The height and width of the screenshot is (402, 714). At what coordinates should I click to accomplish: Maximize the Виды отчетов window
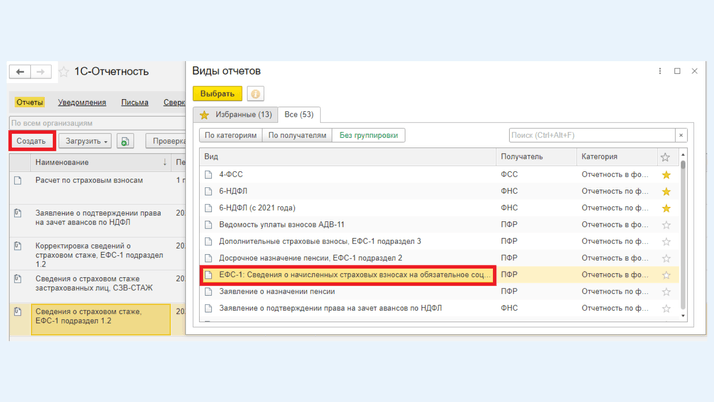pyautogui.click(x=677, y=71)
